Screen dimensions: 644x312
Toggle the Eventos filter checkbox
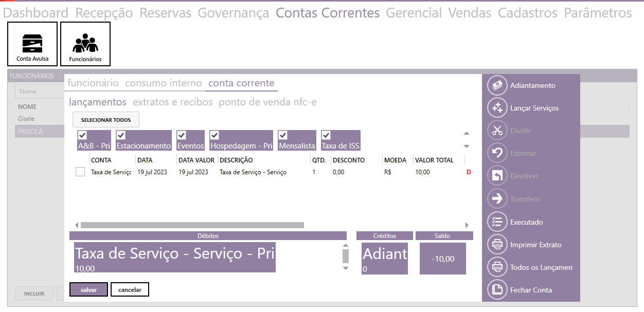[x=182, y=135]
